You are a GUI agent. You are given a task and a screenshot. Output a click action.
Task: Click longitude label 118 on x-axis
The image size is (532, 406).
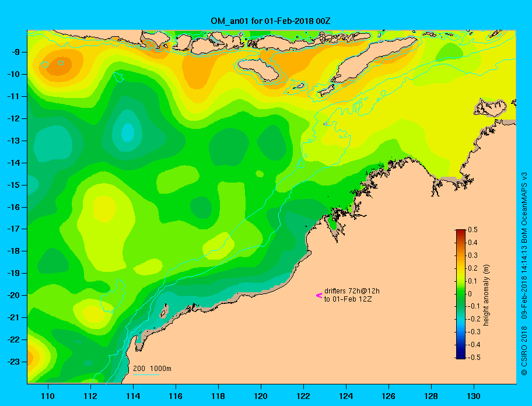tap(218, 396)
